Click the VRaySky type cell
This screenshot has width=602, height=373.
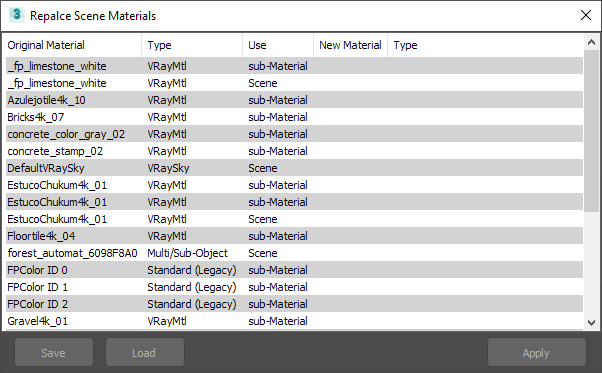coord(169,168)
